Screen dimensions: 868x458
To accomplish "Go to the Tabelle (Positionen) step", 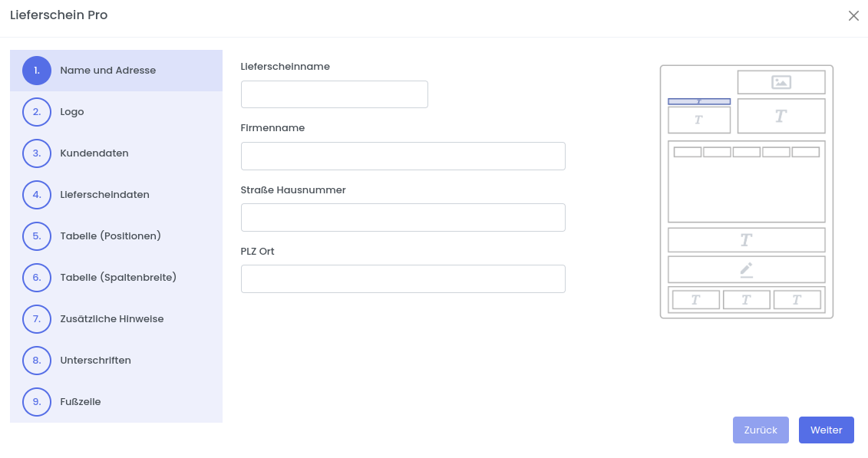I will (111, 236).
